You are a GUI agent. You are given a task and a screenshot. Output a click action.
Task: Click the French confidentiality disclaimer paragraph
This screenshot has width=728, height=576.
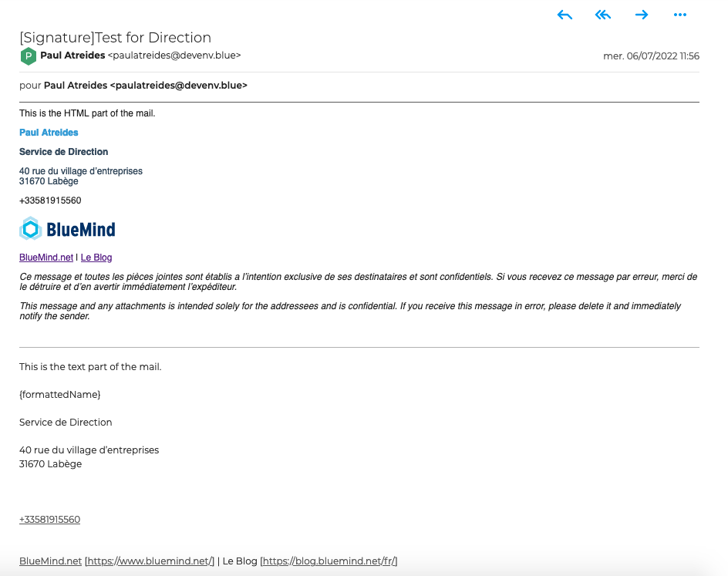click(358, 281)
